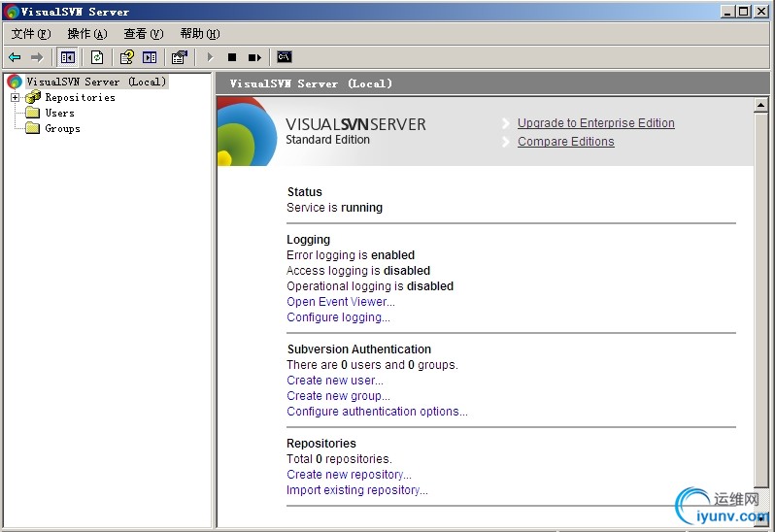Click the Refresh toolbar icon
775x532 pixels.
pyautogui.click(x=97, y=58)
